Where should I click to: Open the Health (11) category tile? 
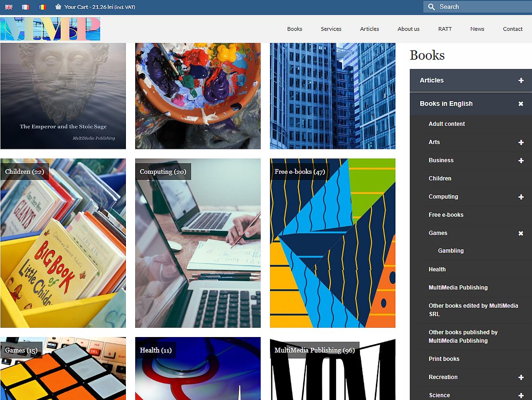coord(198,369)
